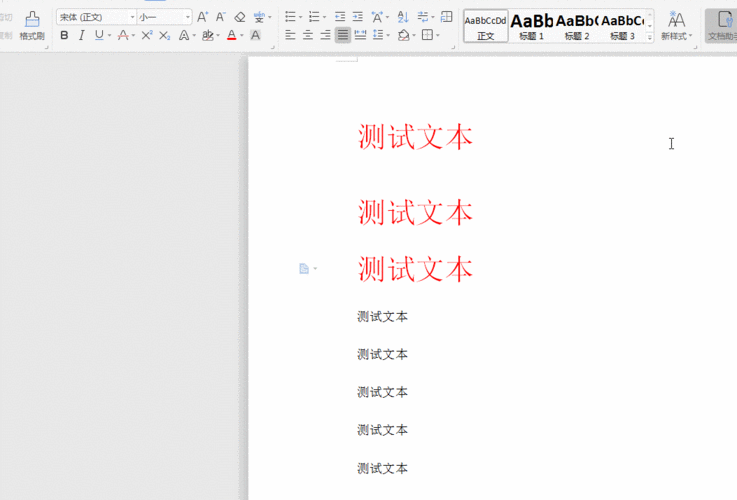This screenshot has height=500, width=737.
Task: Select the 正文 body style
Action: tap(486, 26)
